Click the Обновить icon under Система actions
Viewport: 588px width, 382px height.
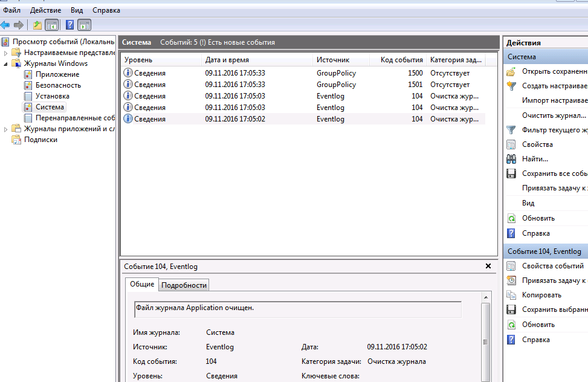coord(511,218)
